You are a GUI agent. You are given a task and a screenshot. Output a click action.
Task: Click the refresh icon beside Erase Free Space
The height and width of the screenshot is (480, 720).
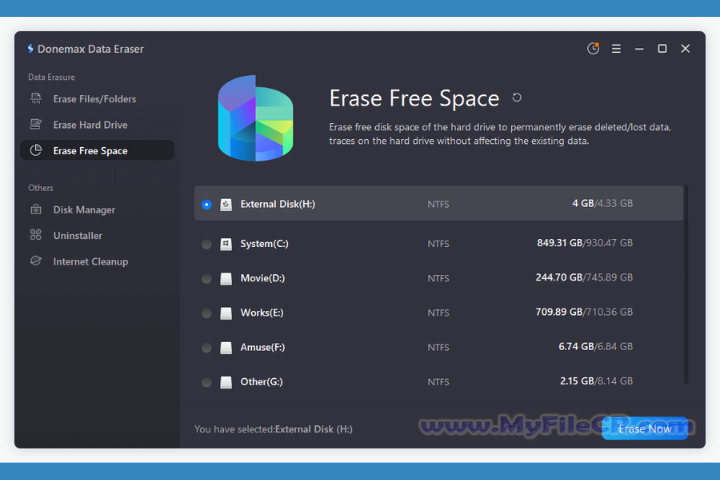(517, 97)
